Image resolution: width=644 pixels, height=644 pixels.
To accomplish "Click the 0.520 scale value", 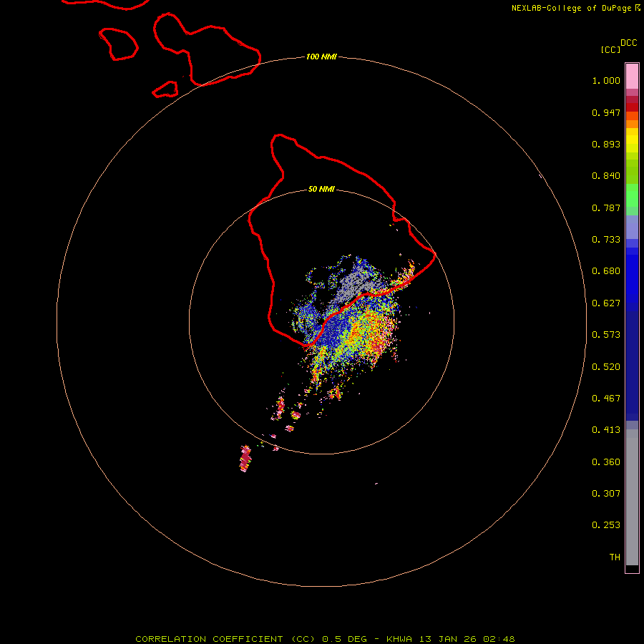I will click(x=606, y=367).
